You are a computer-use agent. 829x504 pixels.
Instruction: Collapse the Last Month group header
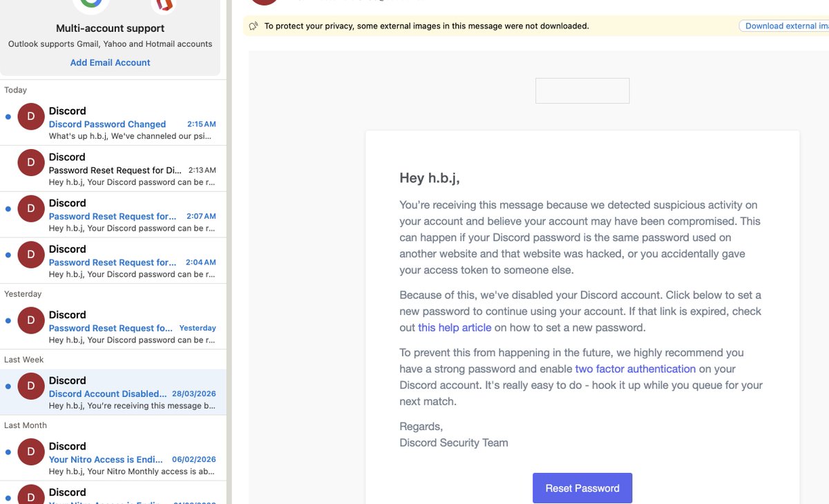pyautogui.click(x=26, y=425)
